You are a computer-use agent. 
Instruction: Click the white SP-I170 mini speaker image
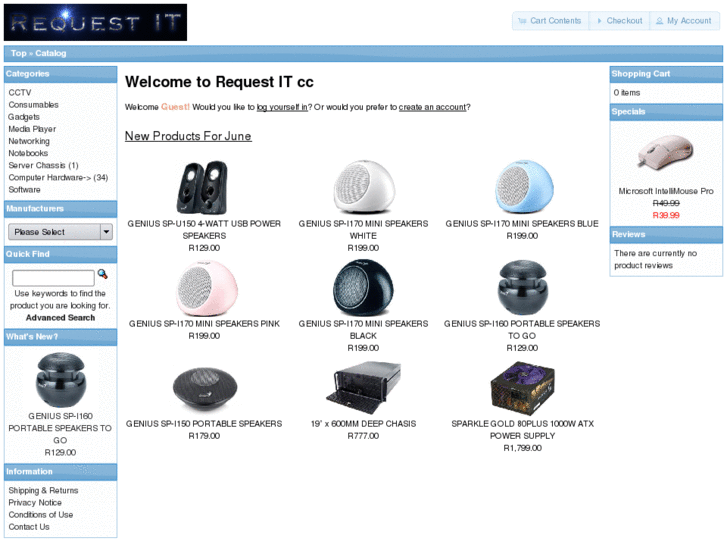(x=364, y=187)
